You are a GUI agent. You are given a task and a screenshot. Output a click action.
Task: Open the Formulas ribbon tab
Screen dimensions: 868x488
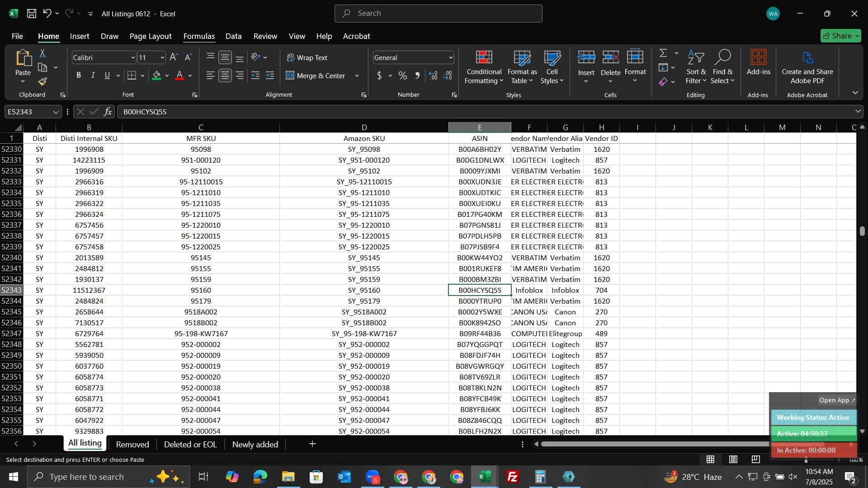[199, 36]
